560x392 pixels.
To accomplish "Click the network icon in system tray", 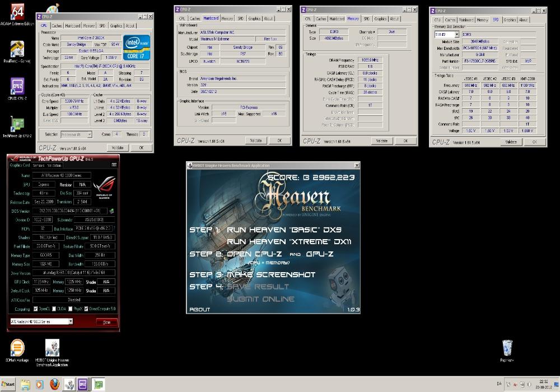I will (522, 384).
